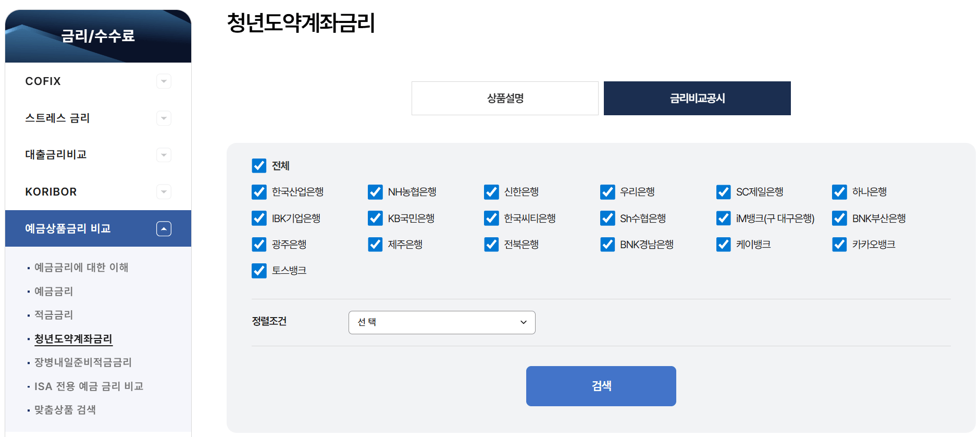Image resolution: width=980 pixels, height=437 pixels.
Task: Open the 장병내일준비적금금리 submenu link
Action: coord(83,362)
